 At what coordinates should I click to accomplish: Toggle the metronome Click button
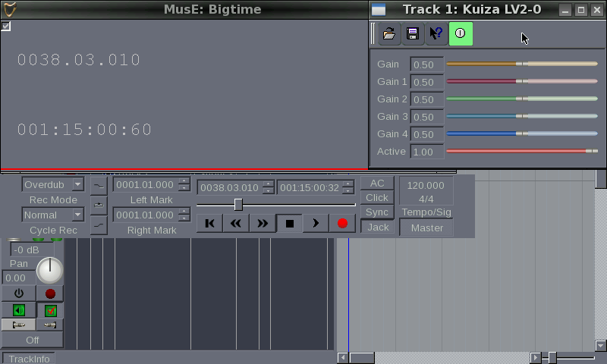pyautogui.click(x=377, y=198)
